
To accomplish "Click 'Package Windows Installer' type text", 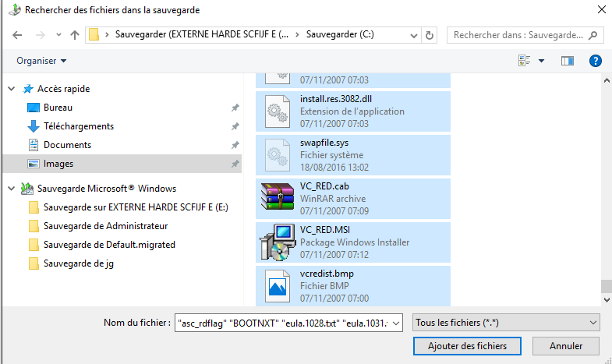I will tap(355, 242).
